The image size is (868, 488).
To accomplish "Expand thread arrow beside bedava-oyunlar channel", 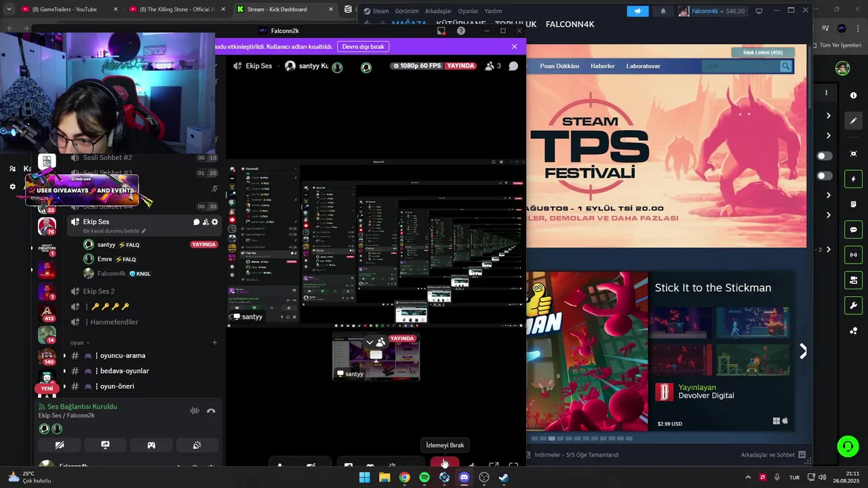I will [x=64, y=371].
